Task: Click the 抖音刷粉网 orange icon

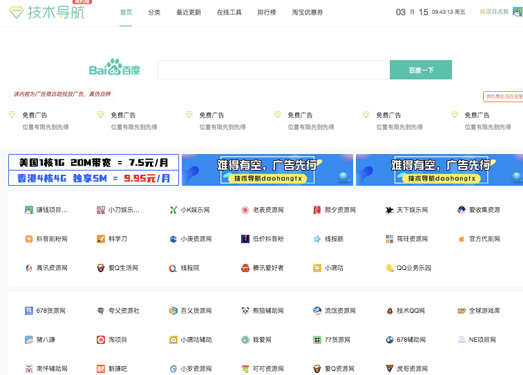Action: coord(29,239)
